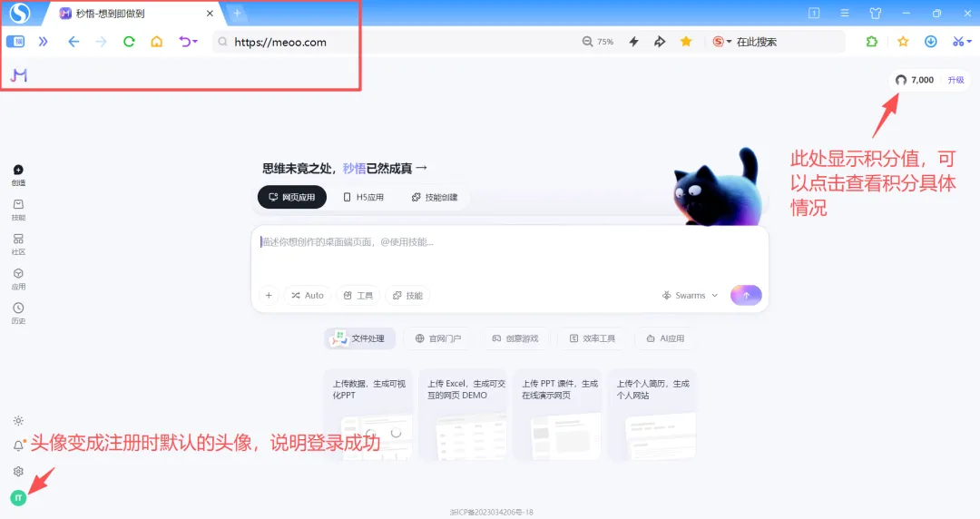This screenshot has height=519, width=980.
Task: Click the plus attachment button
Action: tap(269, 295)
